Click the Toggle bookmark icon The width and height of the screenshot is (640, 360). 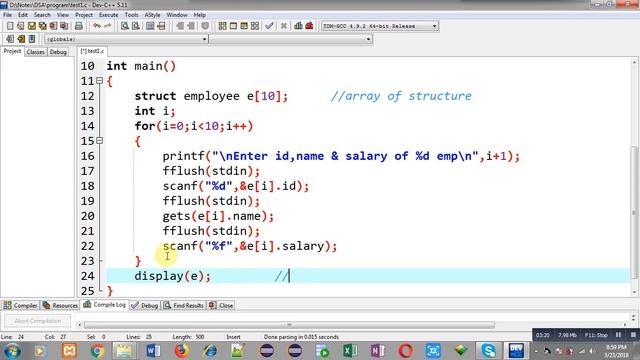(21, 39)
